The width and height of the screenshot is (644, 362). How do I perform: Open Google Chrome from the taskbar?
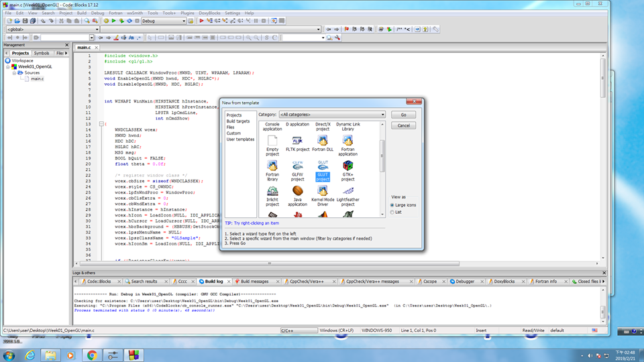[x=92, y=355]
